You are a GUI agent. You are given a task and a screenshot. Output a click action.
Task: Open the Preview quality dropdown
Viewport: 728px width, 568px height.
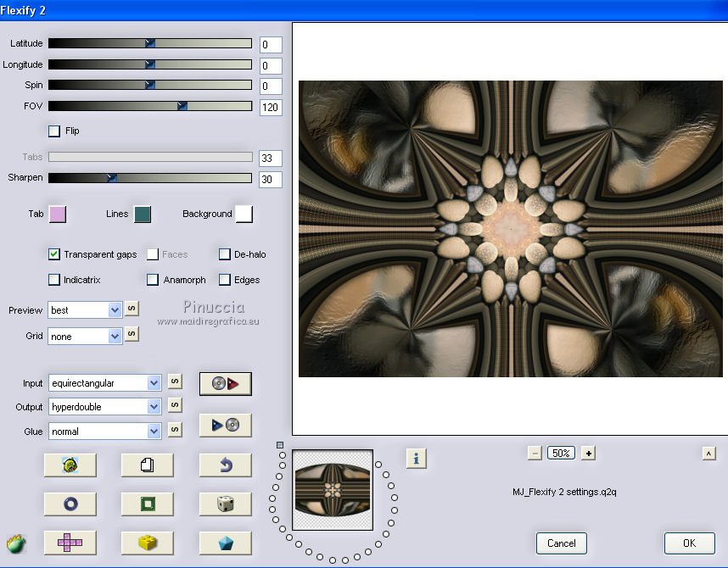[115, 310]
